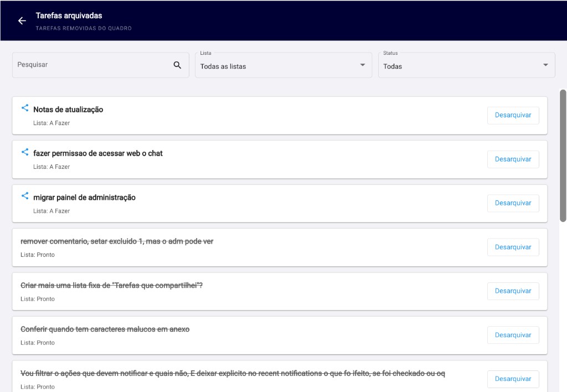Desarquivar fazer permissao de acessar web task

(513, 159)
